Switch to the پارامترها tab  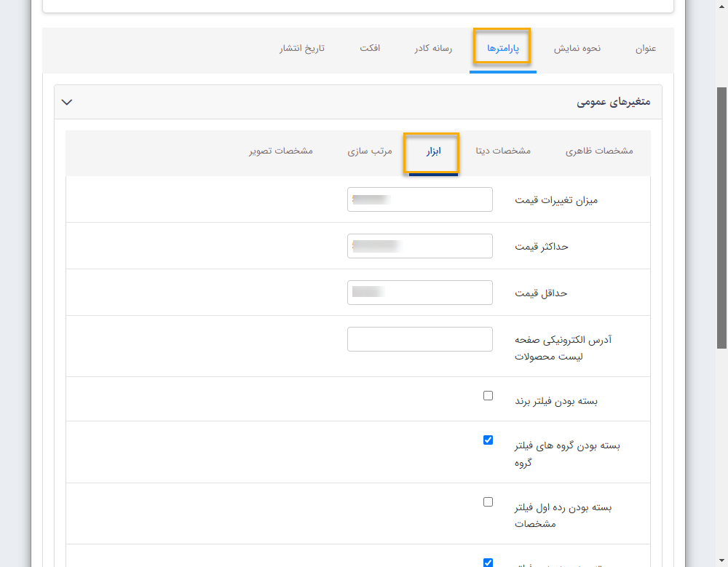502,49
